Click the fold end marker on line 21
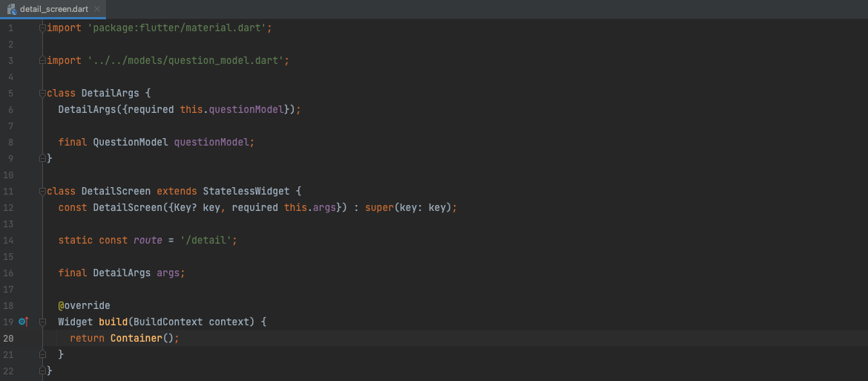The height and width of the screenshot is (381, 868). [42, 354]
